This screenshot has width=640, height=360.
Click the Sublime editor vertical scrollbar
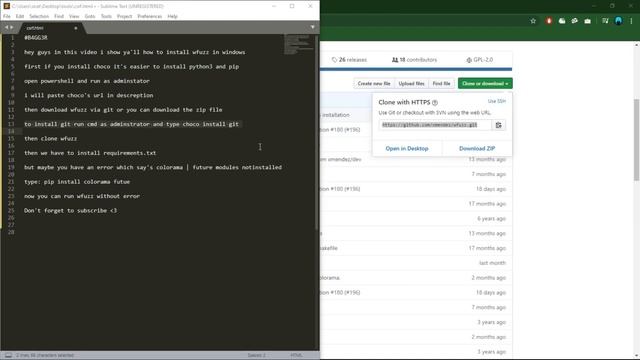tap(316, 133)
